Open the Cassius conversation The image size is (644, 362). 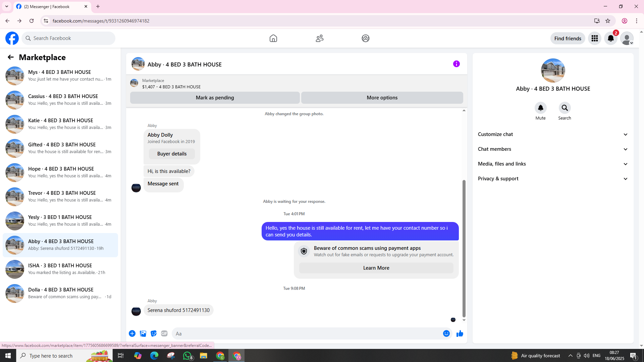(60, 100)
